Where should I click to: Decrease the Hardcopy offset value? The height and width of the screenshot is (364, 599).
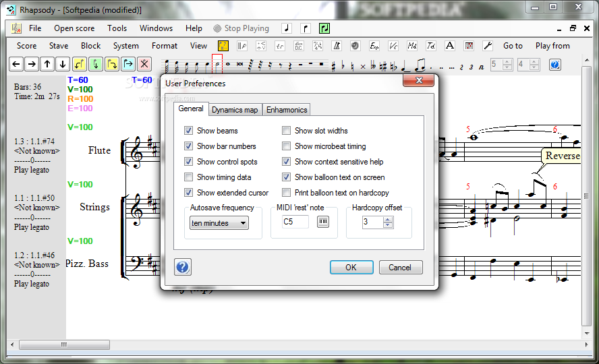pos(388,224)
